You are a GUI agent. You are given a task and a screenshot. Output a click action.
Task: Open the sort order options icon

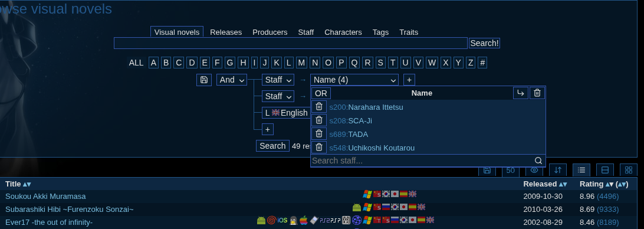click(558, 170)
